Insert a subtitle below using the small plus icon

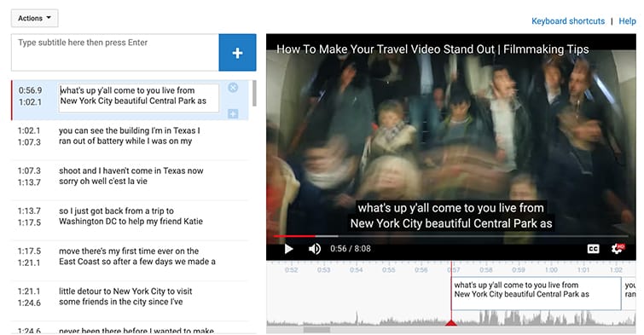[x=233, y=113]
